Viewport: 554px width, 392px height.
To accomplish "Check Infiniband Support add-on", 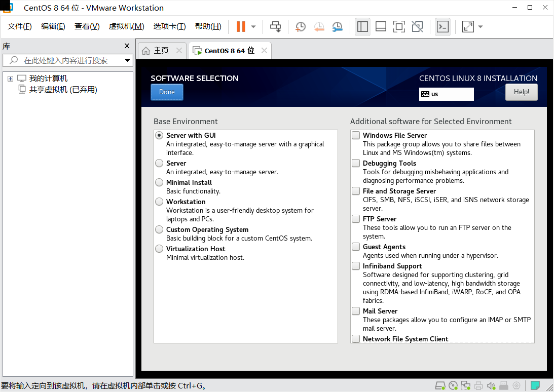I will pos(356,266).
